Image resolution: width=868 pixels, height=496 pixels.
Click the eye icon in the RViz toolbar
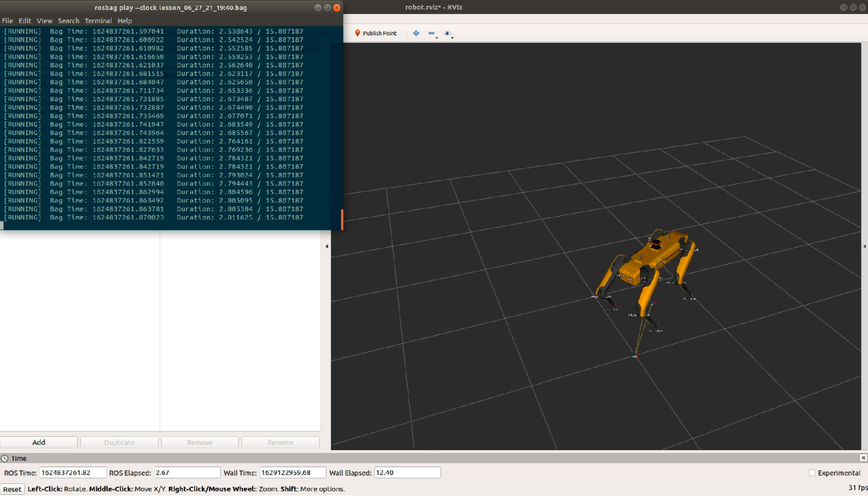448,33
